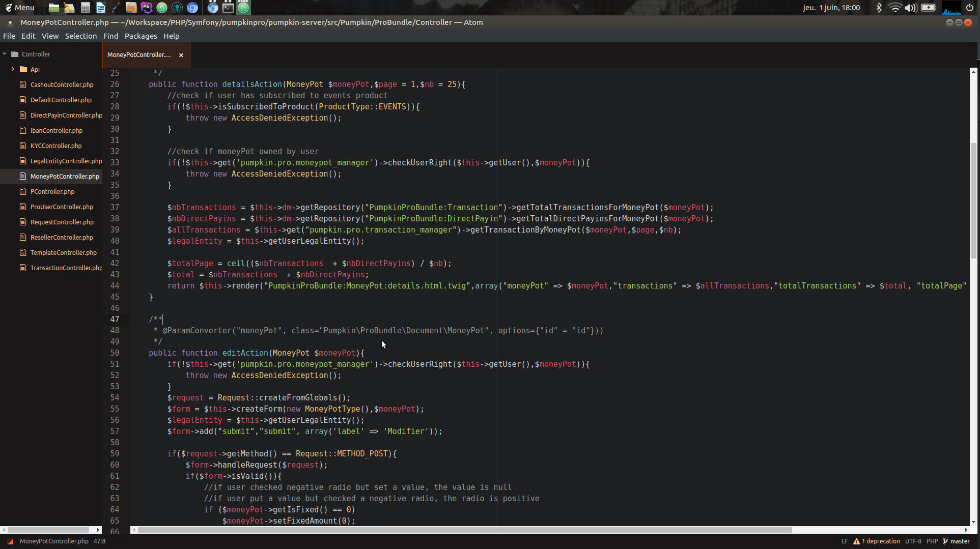
Task: Open the File menu
Action: 9,36
